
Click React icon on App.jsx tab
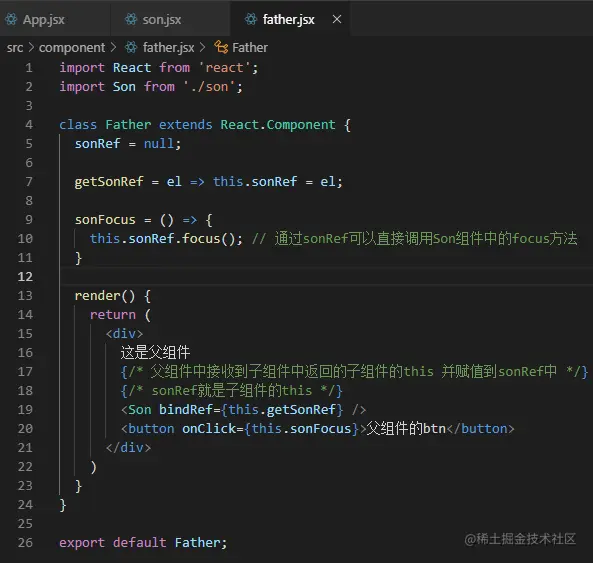tap(11, 19)
